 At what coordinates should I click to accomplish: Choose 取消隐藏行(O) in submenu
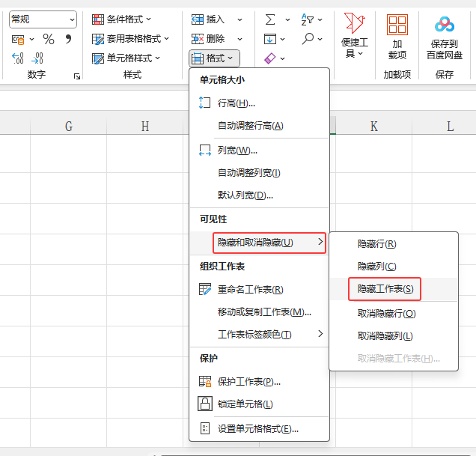point(394,314)
